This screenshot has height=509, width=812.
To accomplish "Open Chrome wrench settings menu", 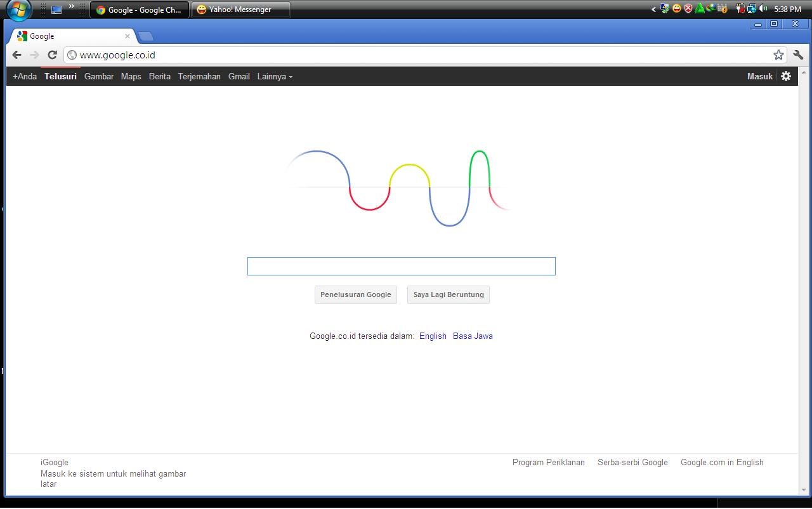I will click(x=798, y=55).
